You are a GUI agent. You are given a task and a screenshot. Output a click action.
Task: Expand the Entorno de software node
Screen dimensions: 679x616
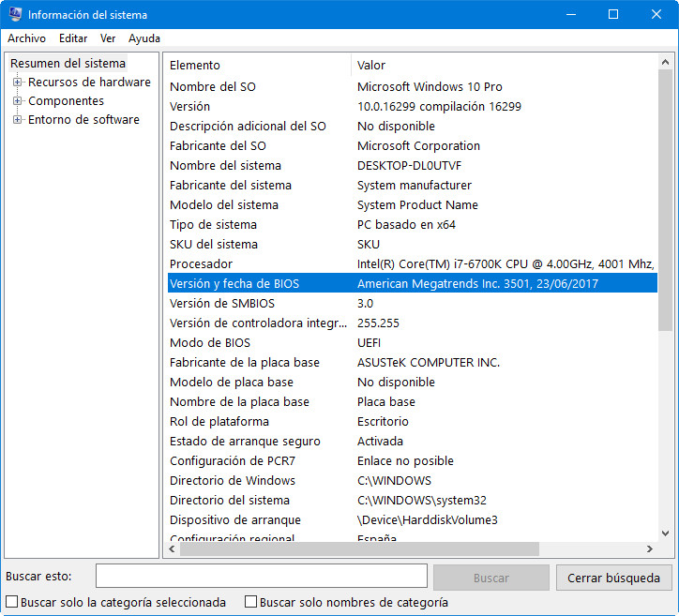pos(17,119)
